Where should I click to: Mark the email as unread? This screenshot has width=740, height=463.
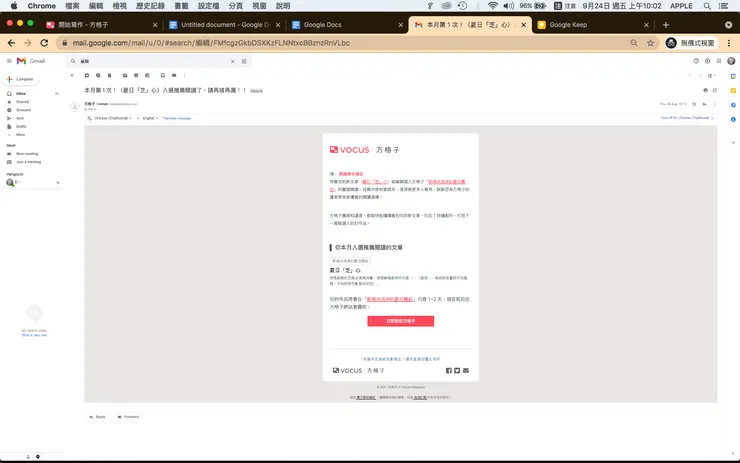pos(125,75)
